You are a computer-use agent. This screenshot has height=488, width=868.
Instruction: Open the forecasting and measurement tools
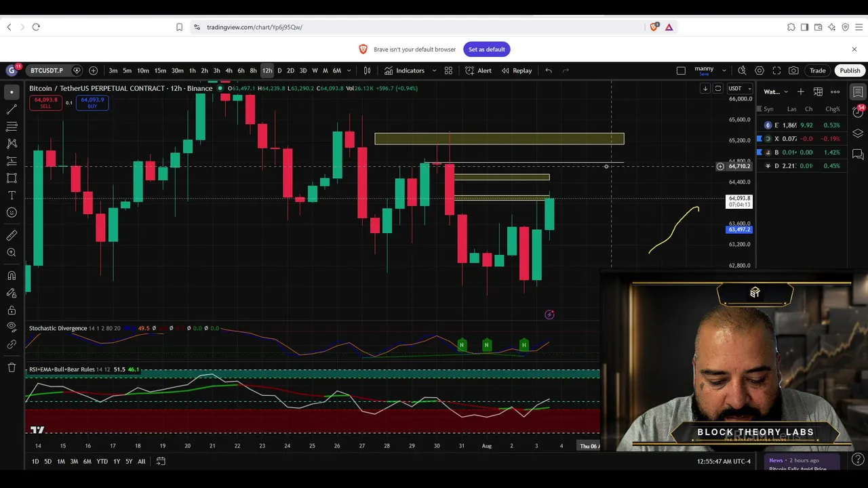click(x=12, y=161)
